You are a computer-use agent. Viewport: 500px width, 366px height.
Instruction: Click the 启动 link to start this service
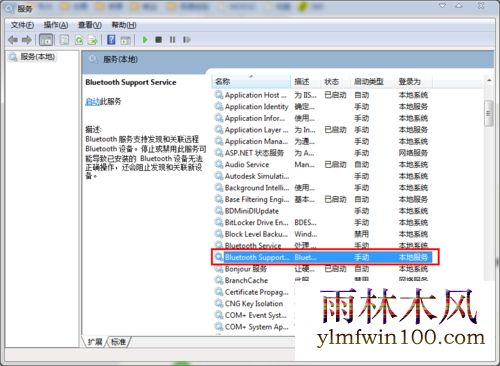tap(92, 101)
